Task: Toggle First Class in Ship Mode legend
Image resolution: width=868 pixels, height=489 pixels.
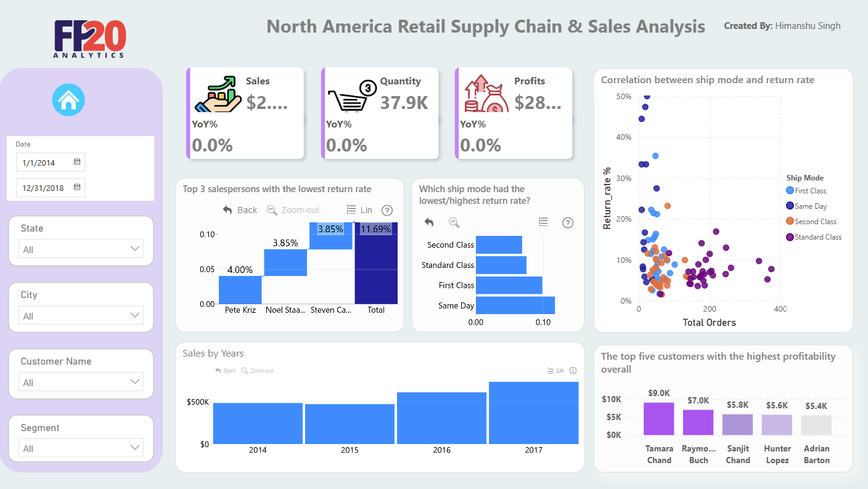Action: (x=806, y=191)
